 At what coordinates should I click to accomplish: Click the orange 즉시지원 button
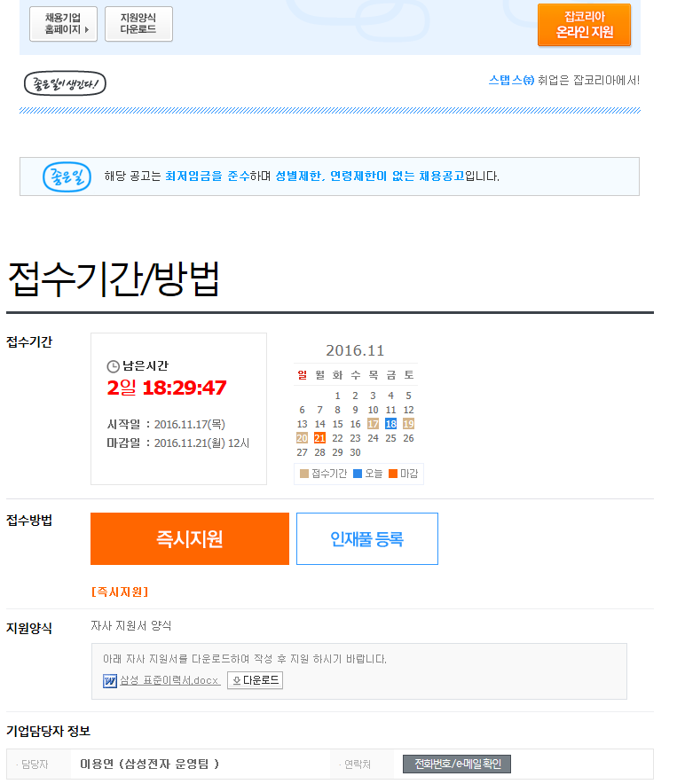[x=190, y=539]
